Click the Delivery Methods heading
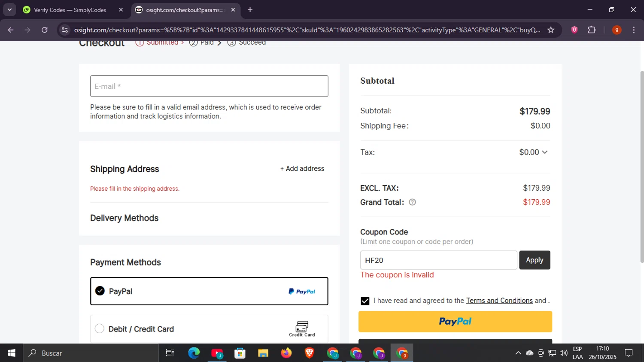The image size is (644, 362). click(x=124, y=218)
